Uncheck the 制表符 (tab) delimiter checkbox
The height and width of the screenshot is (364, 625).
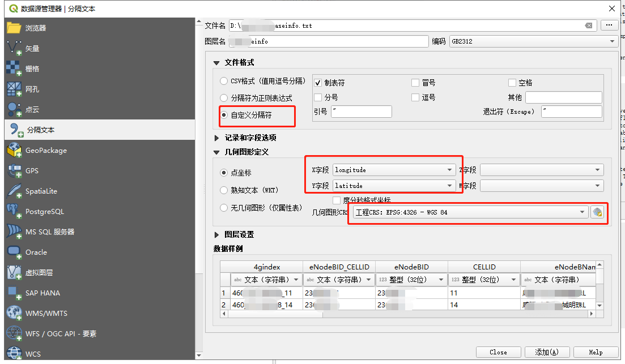(318, 83)
